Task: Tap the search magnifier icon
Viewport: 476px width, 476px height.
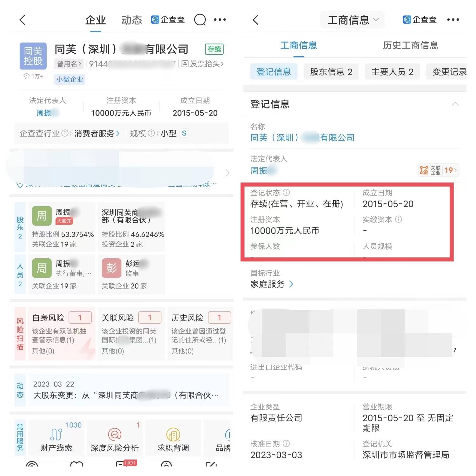Action: (x=200, y=20)
